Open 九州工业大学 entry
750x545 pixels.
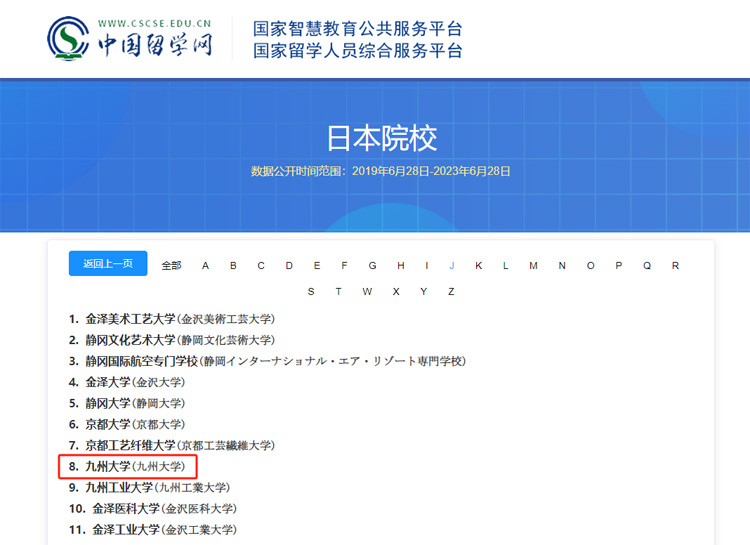[x=149, y=488]
